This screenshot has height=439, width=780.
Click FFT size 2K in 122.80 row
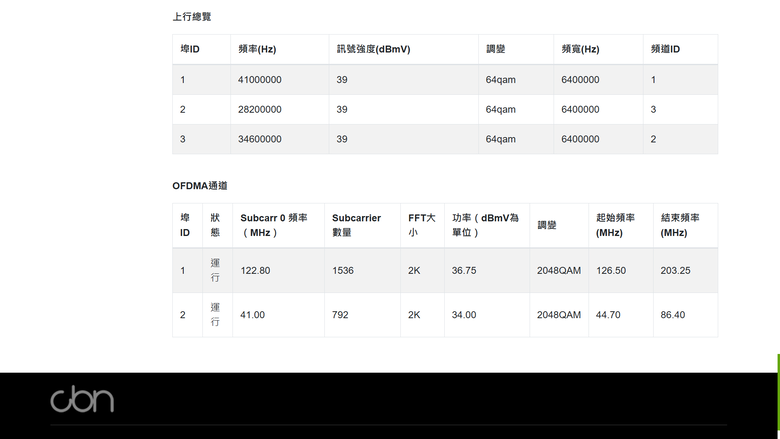414,270
